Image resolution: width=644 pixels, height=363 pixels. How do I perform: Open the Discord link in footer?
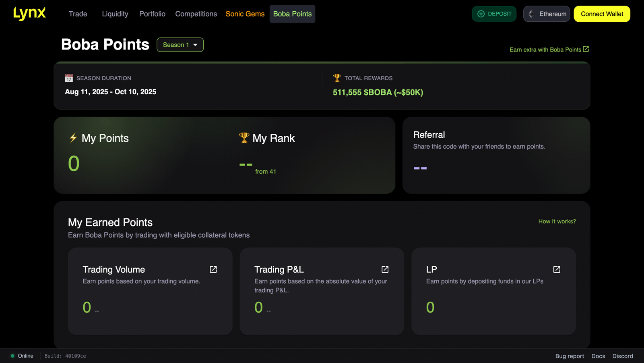click(622, 356)
